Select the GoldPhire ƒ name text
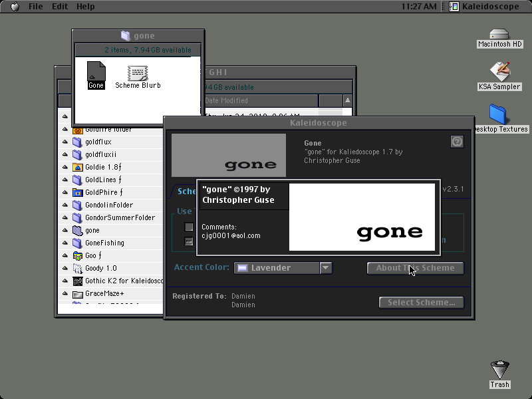Image resolution: width=532 pixels, height=399 pixels. (104, 192)
